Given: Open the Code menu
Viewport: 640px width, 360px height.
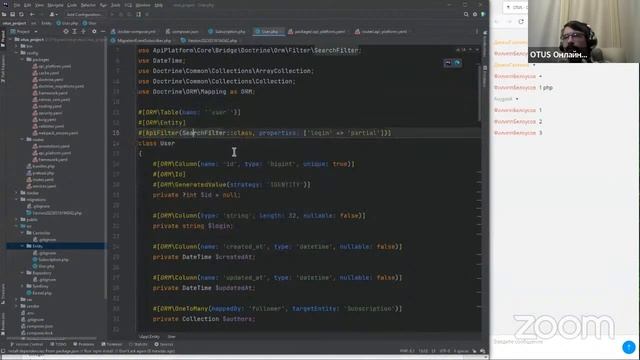Looking at the screenshot, I should (72, 5).
